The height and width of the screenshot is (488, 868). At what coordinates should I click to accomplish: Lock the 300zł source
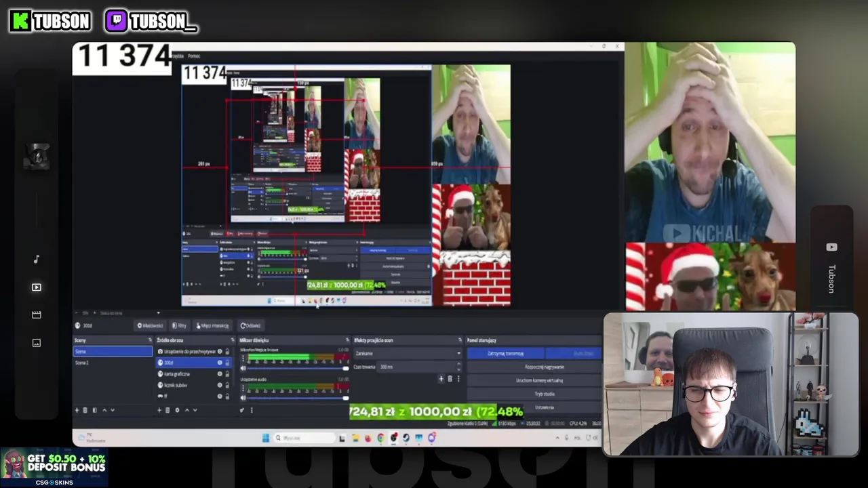(227, 363)
